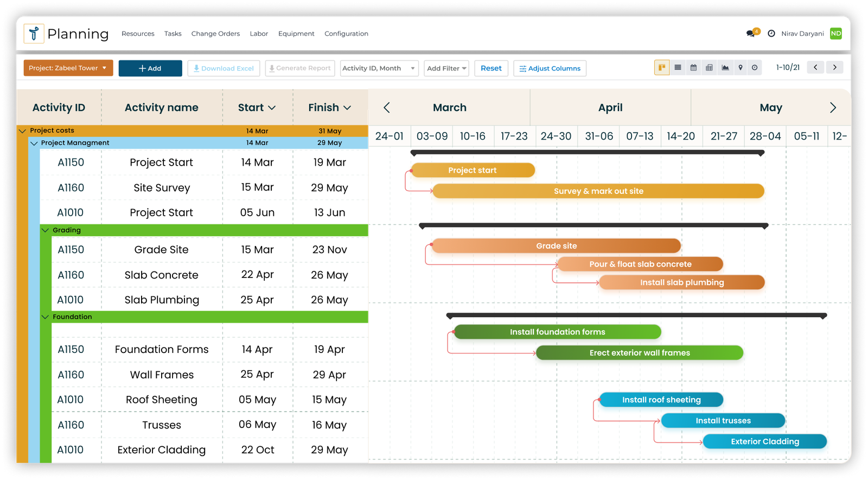Expand the Add Filter dropdown

pyautogui.click(x=446, y=68)
